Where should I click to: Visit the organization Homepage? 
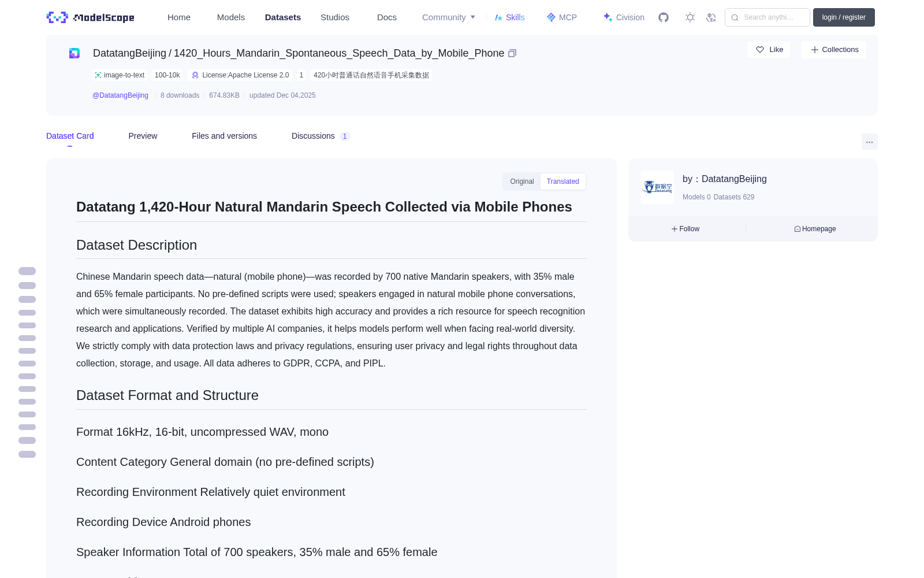pos(815,229)
